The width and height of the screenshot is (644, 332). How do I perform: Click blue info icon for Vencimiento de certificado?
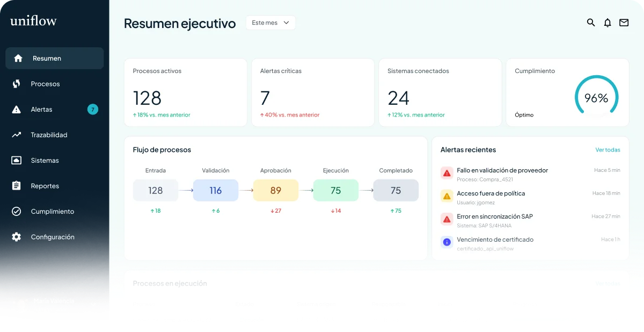tap(447, 242)
